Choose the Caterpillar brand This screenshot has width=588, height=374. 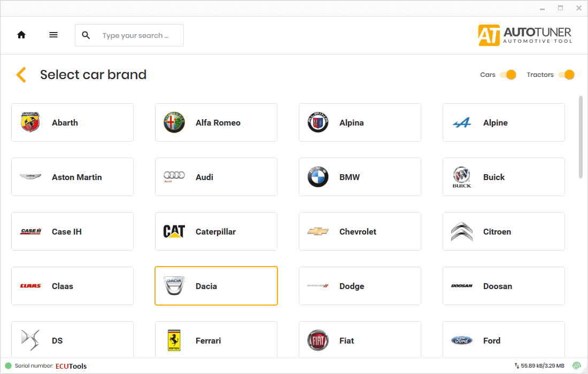216,231
